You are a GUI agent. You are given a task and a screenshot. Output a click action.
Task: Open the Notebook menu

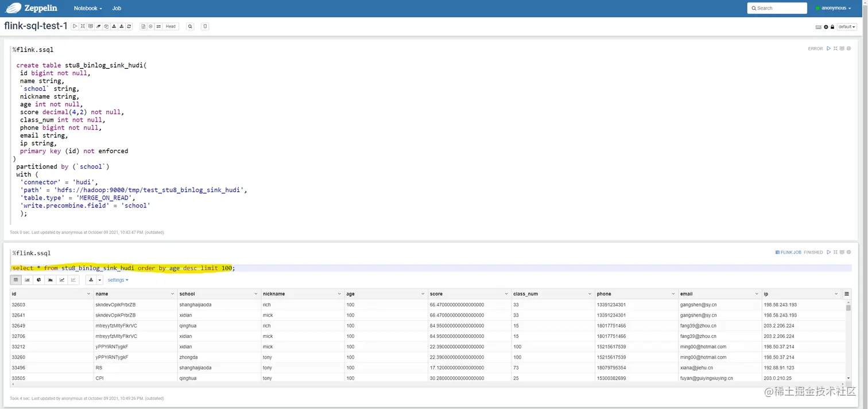pyautogui.click(x=88, y=8)
